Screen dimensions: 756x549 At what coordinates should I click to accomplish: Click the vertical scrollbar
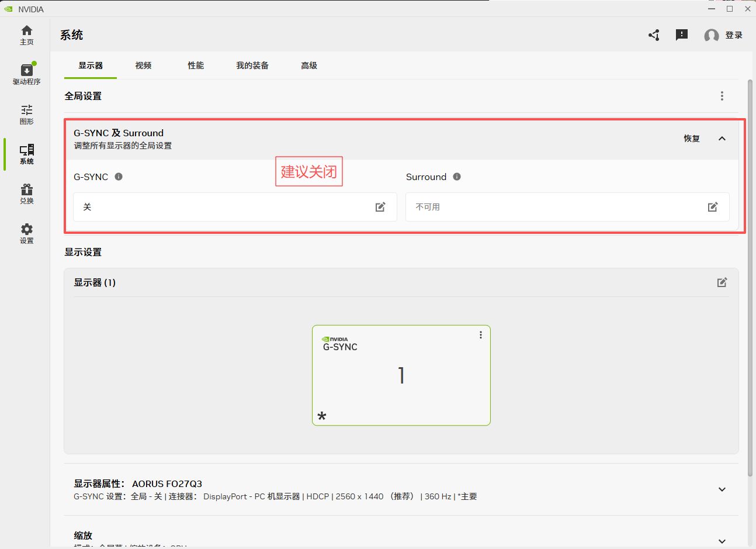(750, 278)
